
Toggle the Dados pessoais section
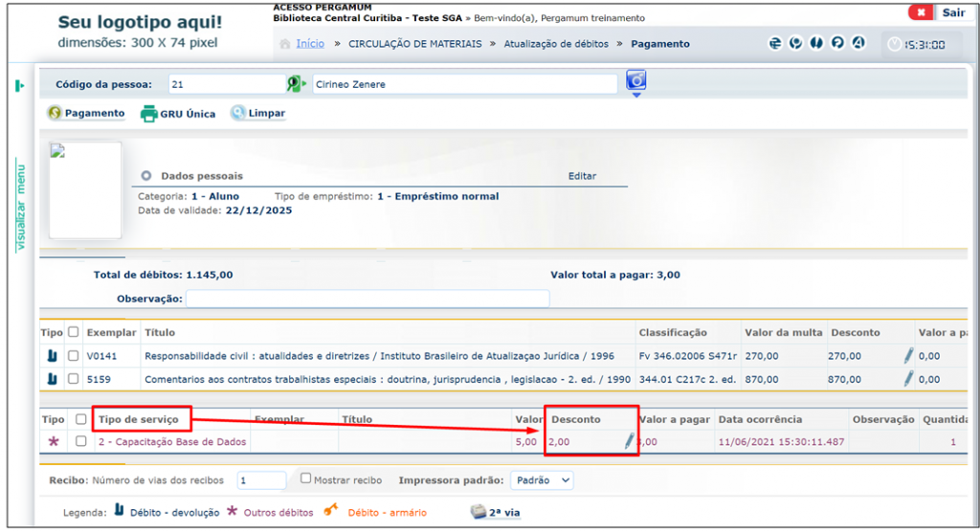(146, 176)
